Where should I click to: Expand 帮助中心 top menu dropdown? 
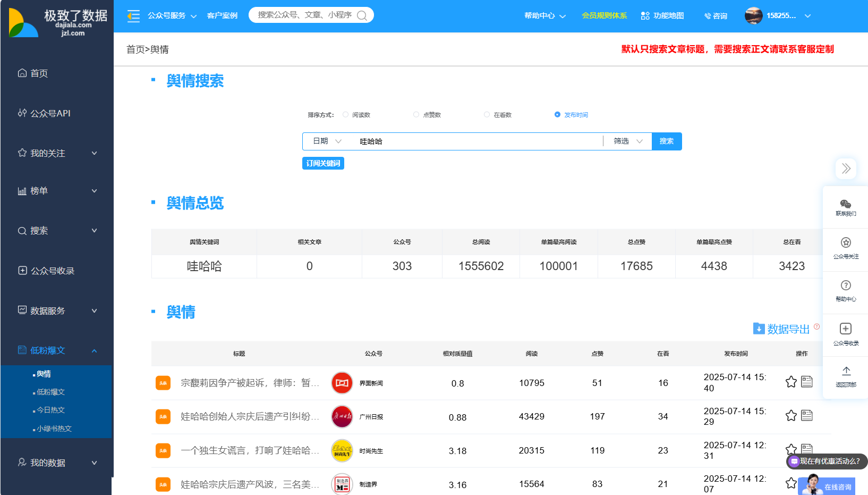[545, 16]
